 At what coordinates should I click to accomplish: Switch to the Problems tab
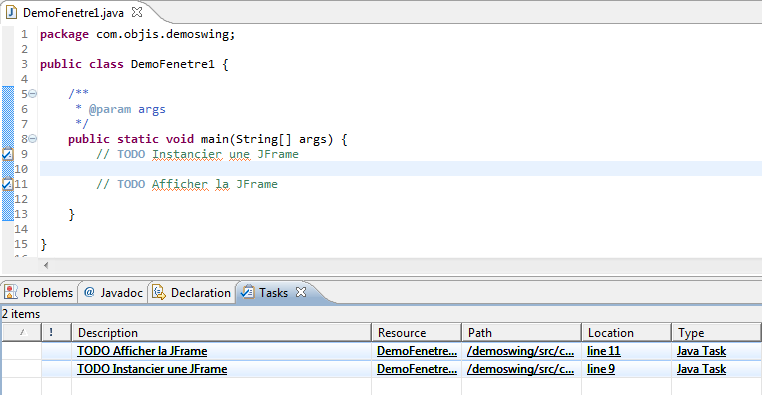coord(39,293)
